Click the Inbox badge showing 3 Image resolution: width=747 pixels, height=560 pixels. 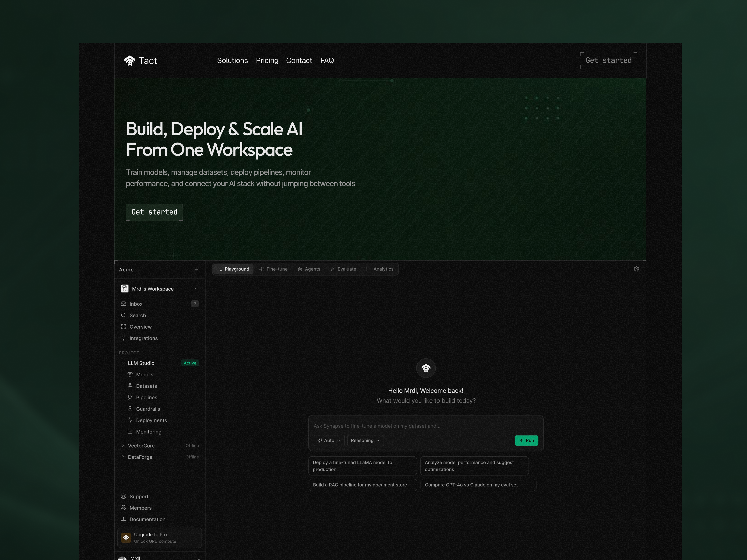point(195,304)
